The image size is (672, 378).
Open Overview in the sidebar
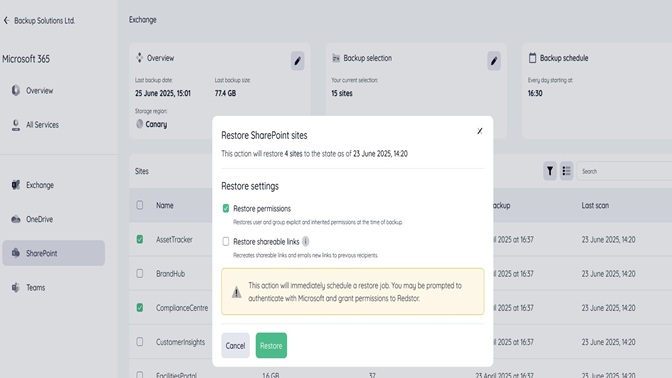(x=39, y=90)
